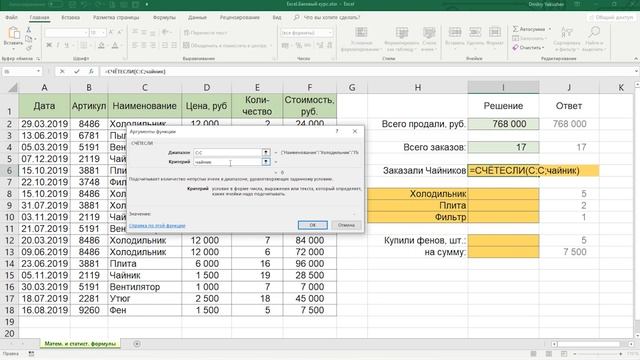The image size is (640, 360).
Task: Click the AutoSum (Автосумма) button
Action: point(529,29)
